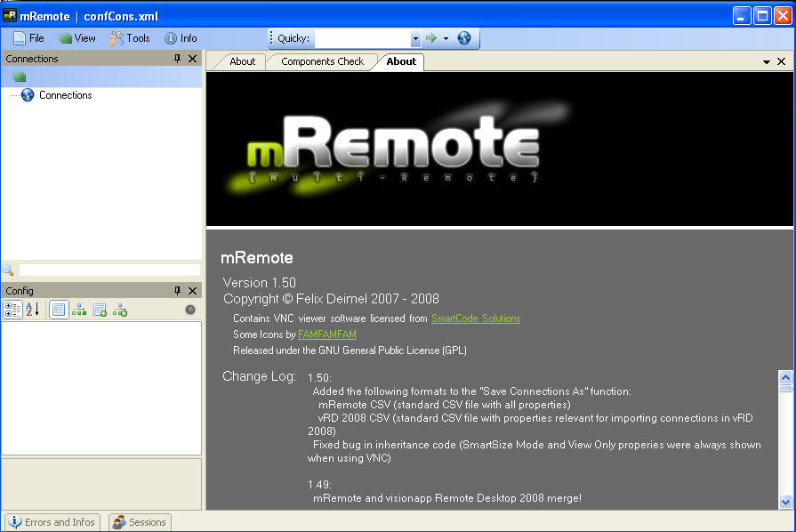
Task: Toggle auto-hide pin on Connections panel
Action: [x=177, y=59]
